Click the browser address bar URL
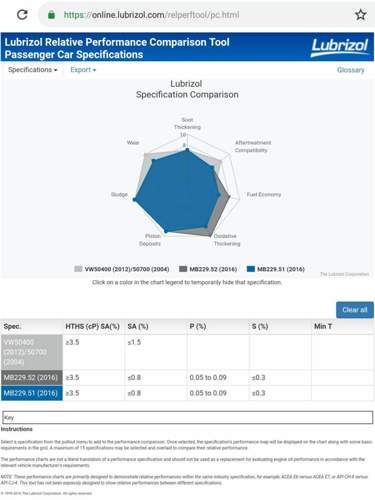This screenshot has height=500, width=375. [151, 15]
